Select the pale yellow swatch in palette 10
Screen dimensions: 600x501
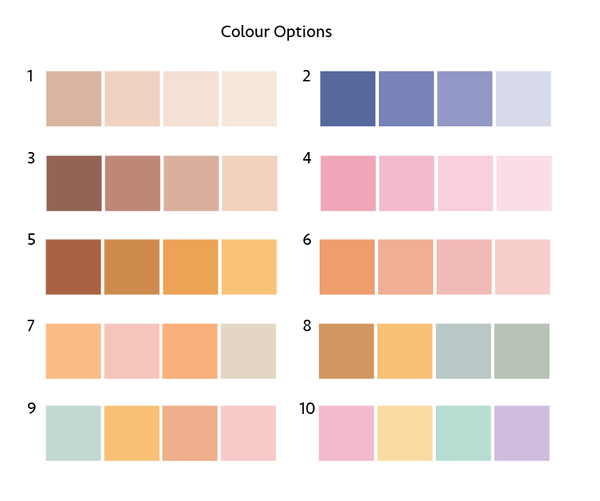405,433
